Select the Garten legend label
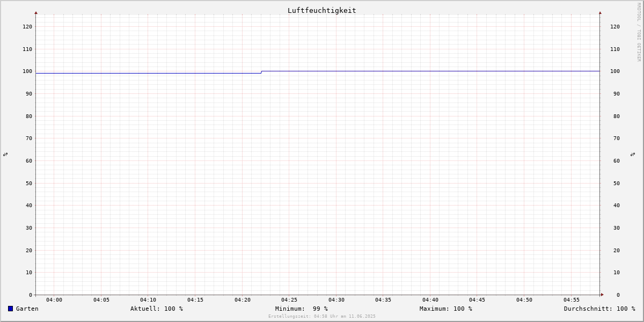The image size is (644, 322). 27,309
